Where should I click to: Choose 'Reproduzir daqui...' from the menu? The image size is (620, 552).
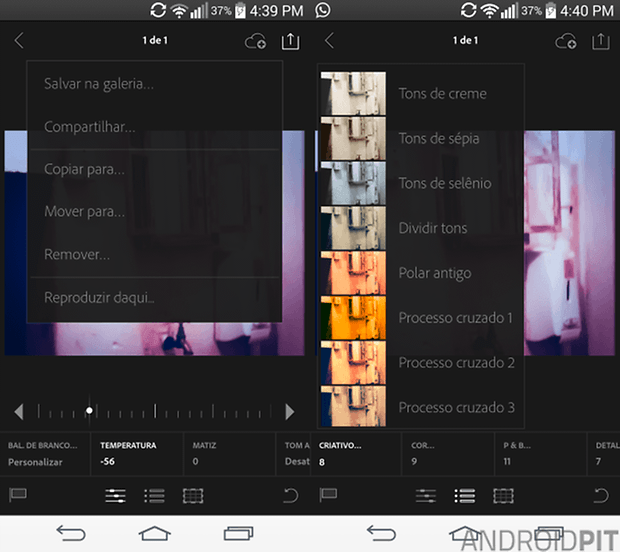[x=155, y=298]
